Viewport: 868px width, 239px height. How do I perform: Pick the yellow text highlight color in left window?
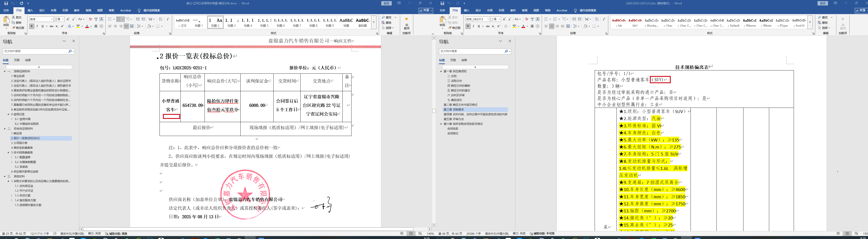coord(78,26)
